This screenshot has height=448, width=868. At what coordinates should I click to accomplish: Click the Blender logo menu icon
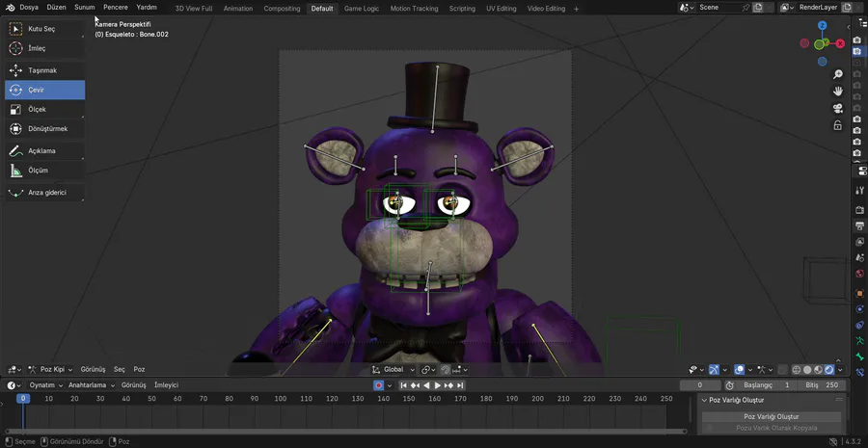tap(10, 8)
